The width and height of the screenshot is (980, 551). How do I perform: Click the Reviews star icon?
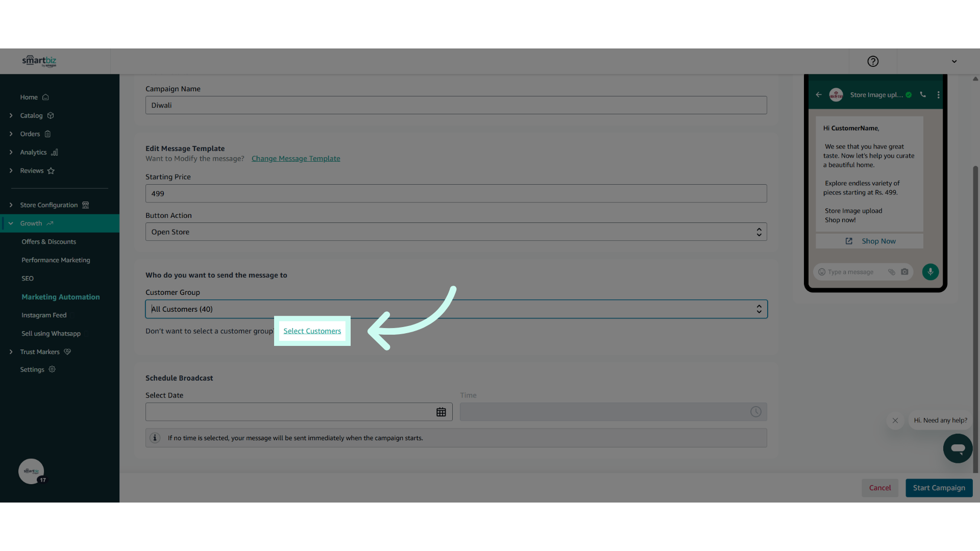(51, 170)
